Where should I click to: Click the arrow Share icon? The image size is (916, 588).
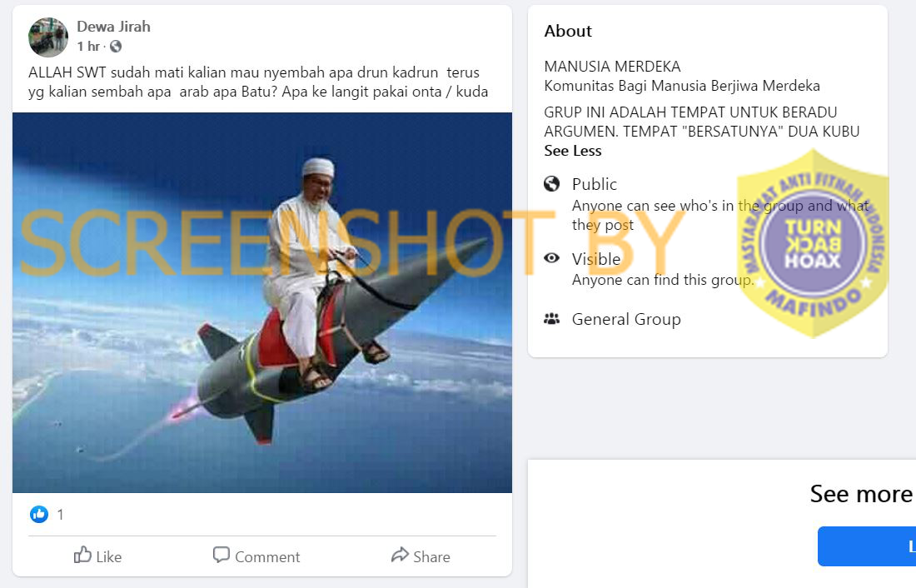coord(400,555)
